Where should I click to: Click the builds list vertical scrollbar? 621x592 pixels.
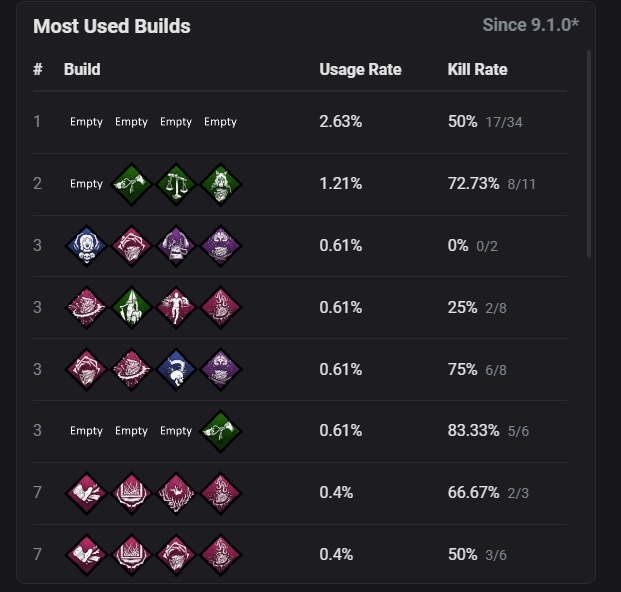(589, 154)
